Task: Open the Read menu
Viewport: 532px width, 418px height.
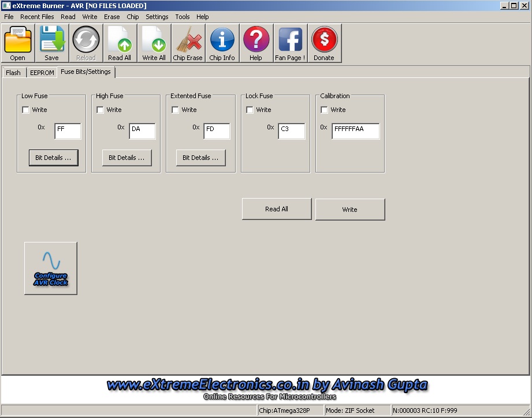Action: coord(68,17)
